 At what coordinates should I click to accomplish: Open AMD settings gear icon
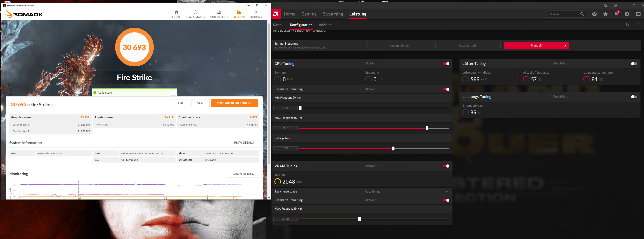pos(627,14)
